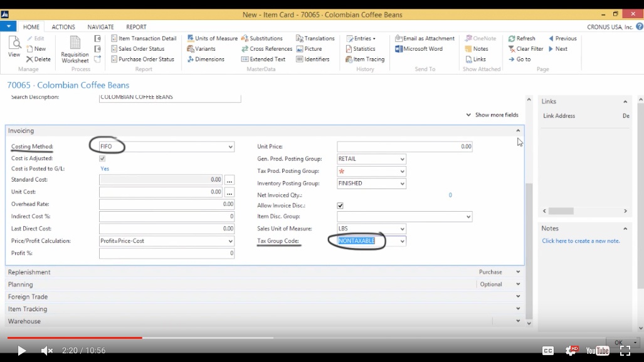This screenshot has height=362, width=644.
Task: Open the Tax Group Code dropdown
Action: (x=402, y=241)
